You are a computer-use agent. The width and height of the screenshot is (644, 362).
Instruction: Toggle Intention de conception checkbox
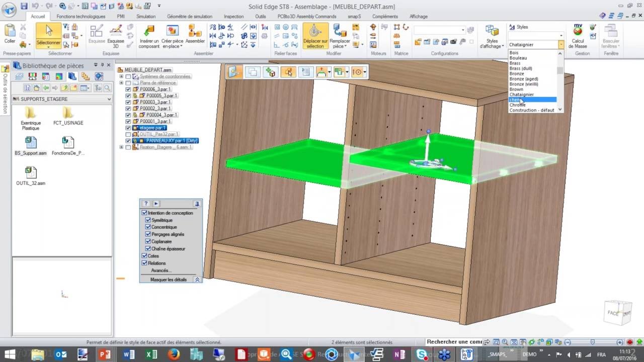[144, 213]
